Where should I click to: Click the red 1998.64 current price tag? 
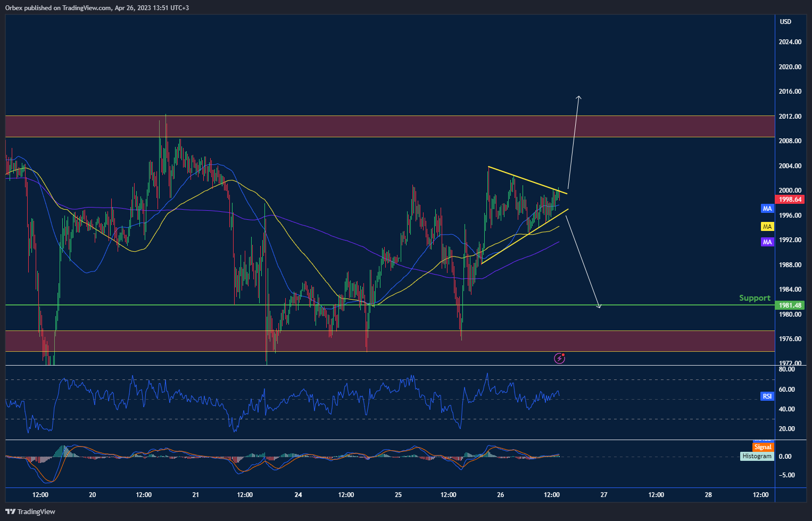[x=790, y=200]
